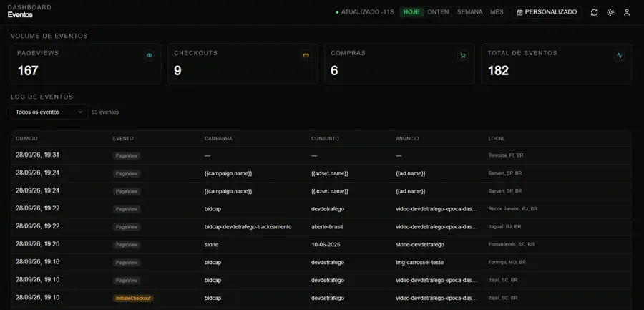
Task: Click the InitiateCheckout event badge
Action: (x=133, y=298)
